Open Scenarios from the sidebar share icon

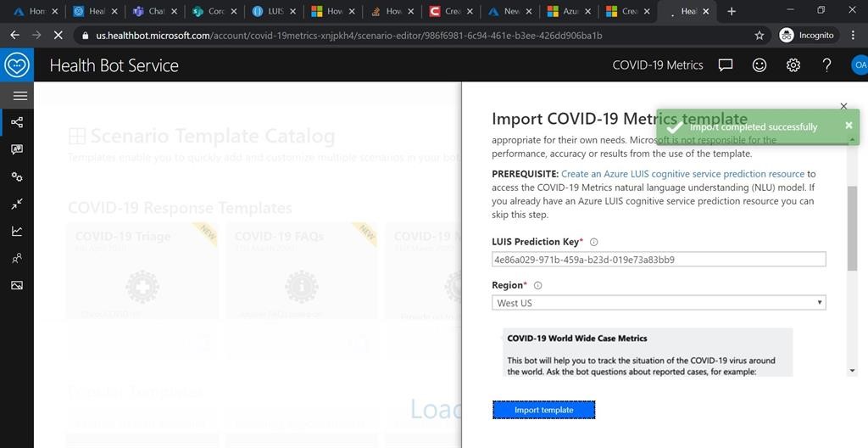tap(17, 122)
